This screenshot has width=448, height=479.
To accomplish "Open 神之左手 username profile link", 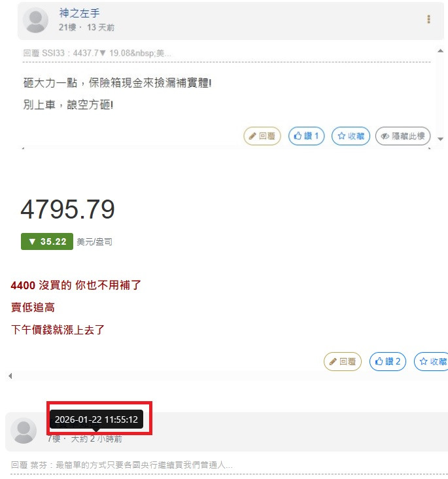I will coord(79,13).
